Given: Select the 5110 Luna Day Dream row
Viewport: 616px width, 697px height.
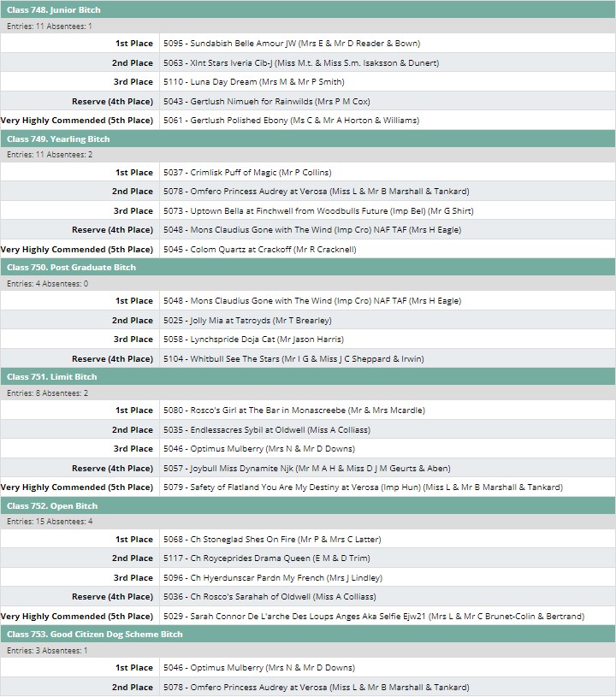Looking at the screenshot, I should (x=308, y=82).
